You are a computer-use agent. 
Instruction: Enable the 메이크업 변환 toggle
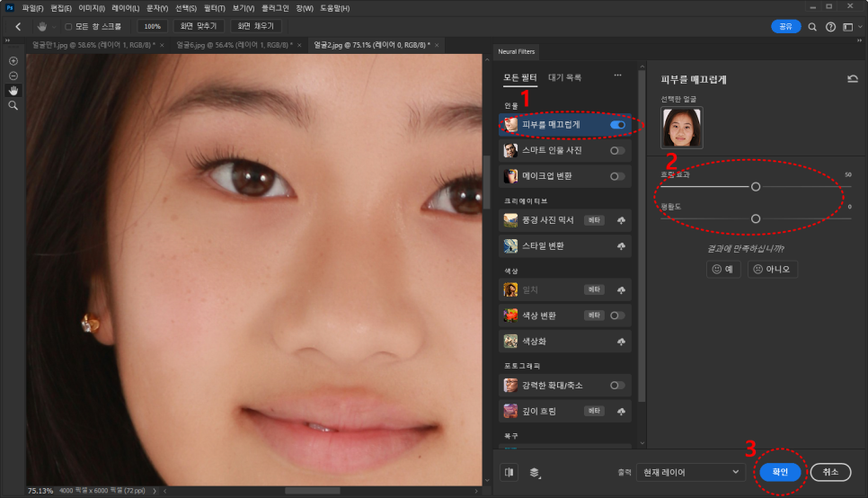tap(617, 176)
